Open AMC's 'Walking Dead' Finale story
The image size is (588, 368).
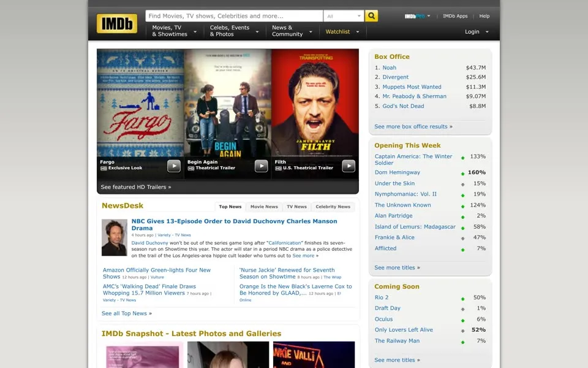point(149,289)
